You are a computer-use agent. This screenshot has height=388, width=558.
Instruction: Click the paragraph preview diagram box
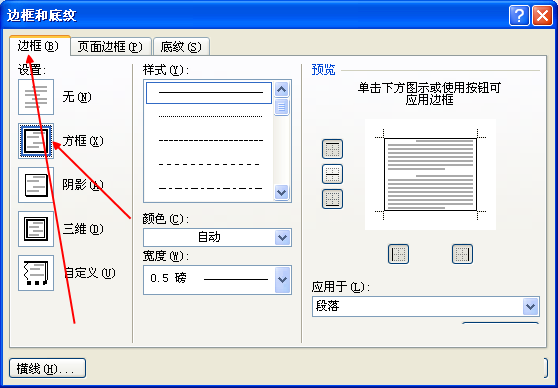[x=430, y=174]
